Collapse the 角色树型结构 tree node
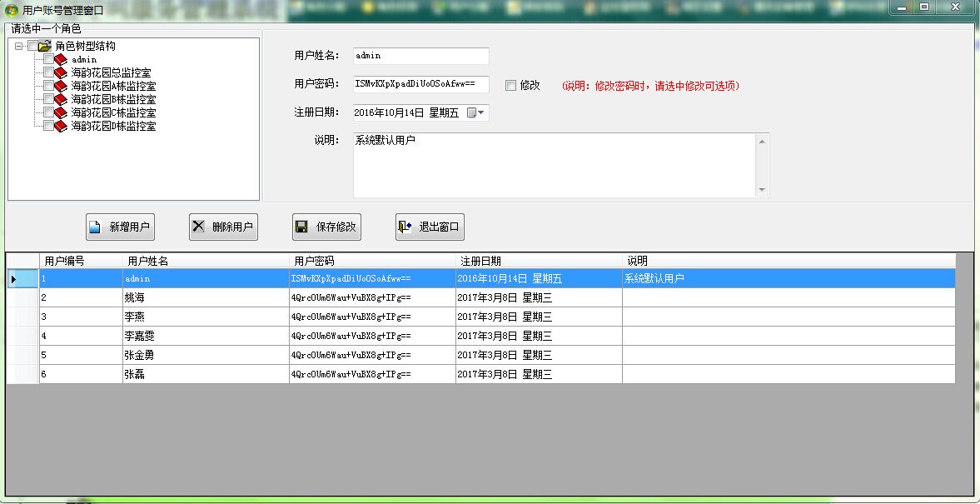 point(18,47)
